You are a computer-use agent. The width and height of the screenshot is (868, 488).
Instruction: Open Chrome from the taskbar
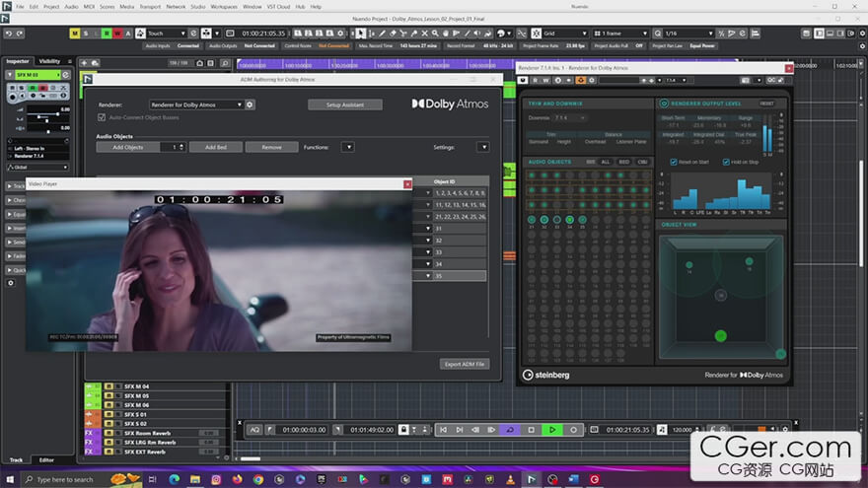point(258,479)
